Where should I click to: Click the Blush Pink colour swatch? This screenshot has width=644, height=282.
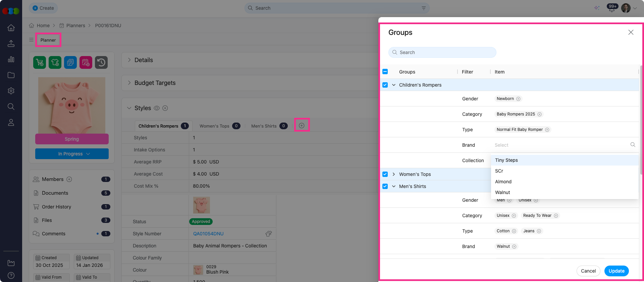[x=198, y=270]
